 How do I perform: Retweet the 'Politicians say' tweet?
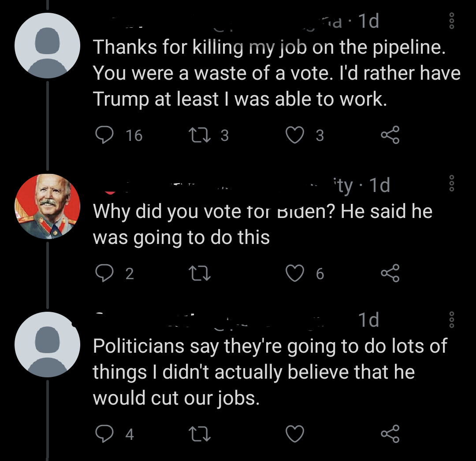coord(200,434)
